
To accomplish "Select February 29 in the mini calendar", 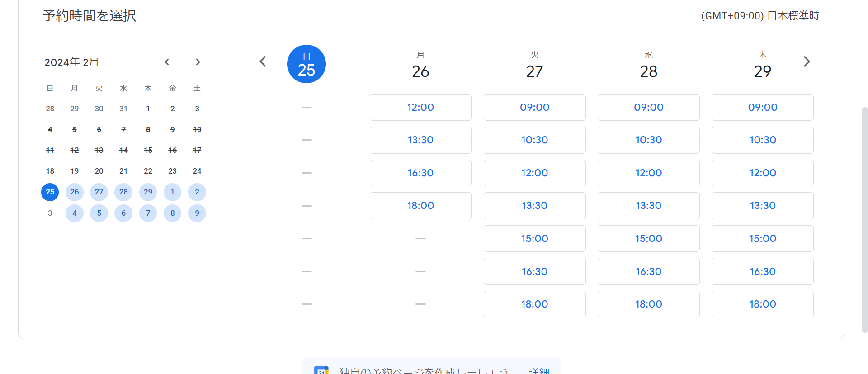I will pyautogui.click(x=148, y=192).
